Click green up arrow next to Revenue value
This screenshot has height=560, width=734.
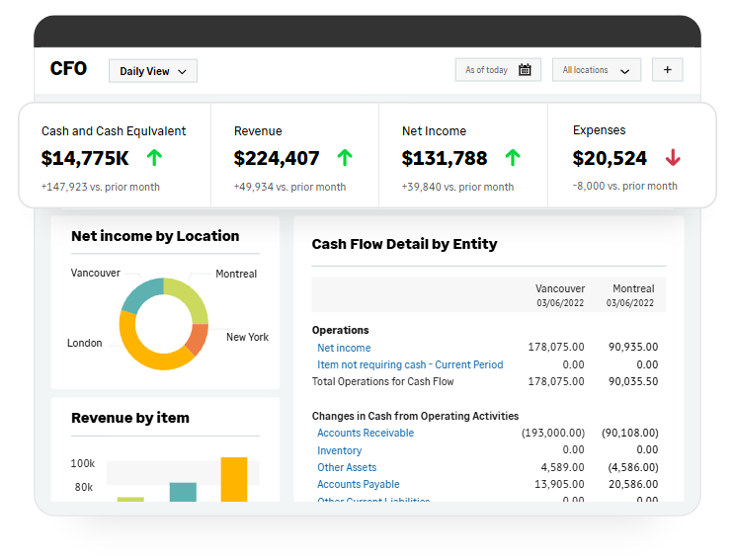click(x=345, y=158)
